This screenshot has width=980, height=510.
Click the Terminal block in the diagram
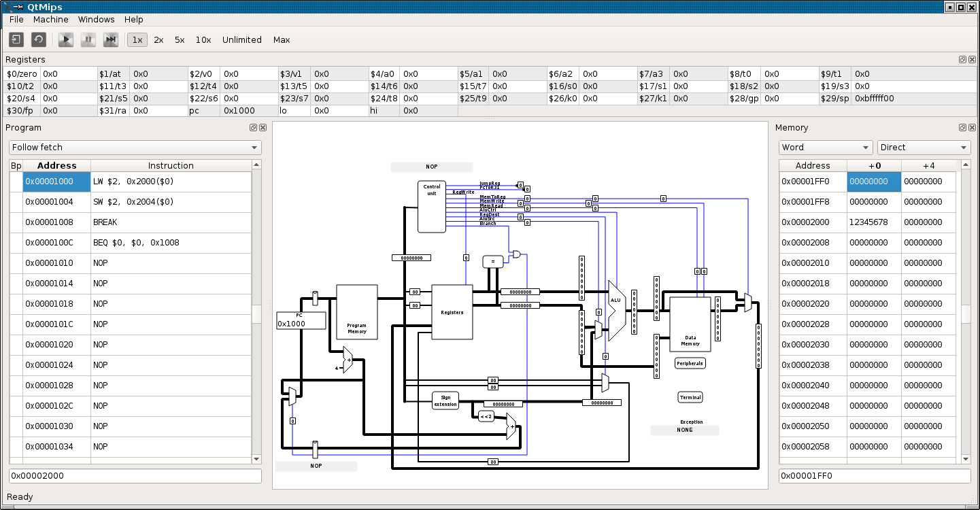point(690,397)
